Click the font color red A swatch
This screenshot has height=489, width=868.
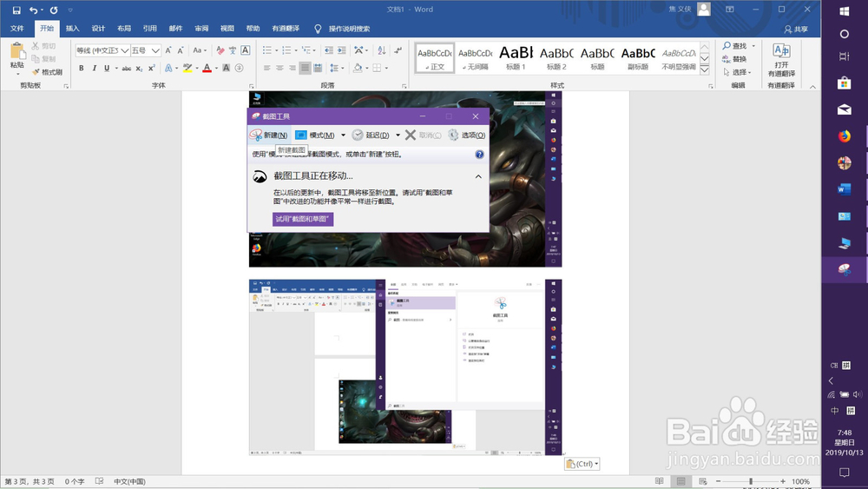point(207,68)
